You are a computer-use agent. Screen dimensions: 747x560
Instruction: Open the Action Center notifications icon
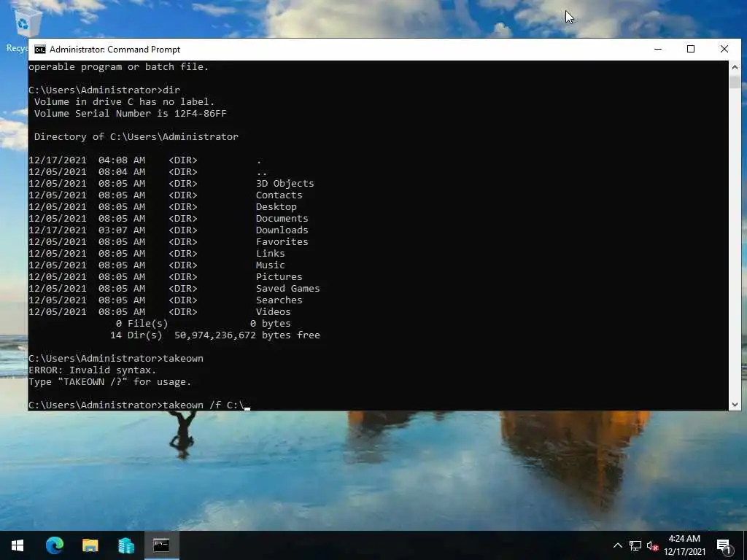(x=724, y=545)
